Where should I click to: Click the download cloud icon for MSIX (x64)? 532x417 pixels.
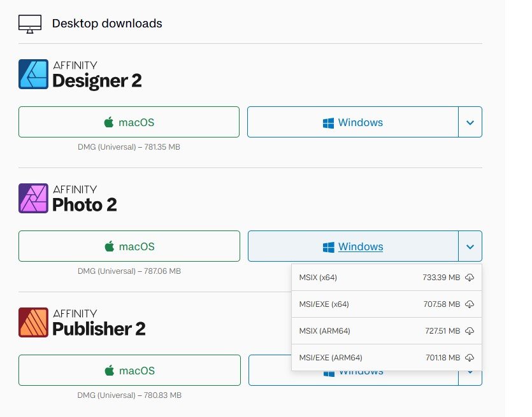pos(470,278)
